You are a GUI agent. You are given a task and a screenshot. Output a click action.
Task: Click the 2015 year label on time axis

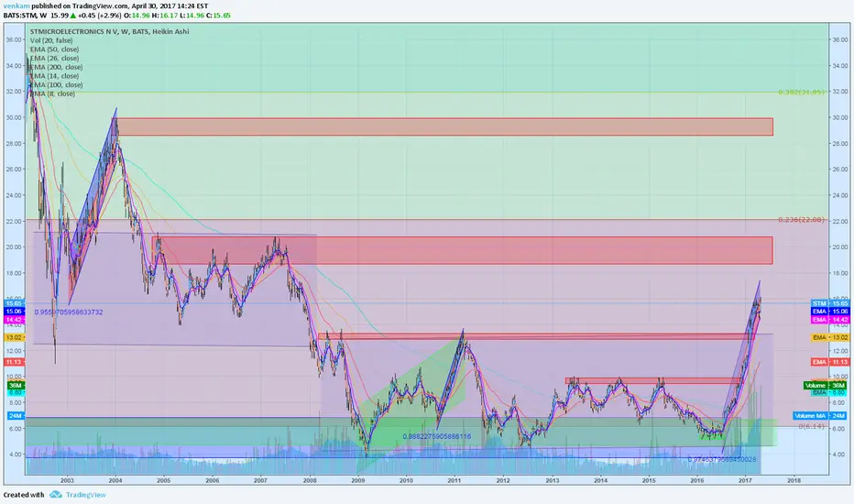click(649, 480)
